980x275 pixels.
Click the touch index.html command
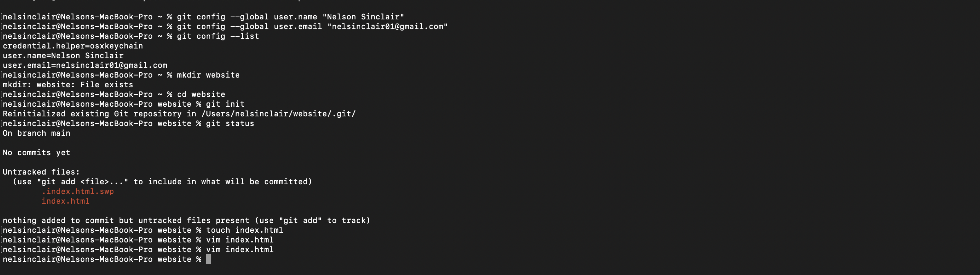pos(244,230)
